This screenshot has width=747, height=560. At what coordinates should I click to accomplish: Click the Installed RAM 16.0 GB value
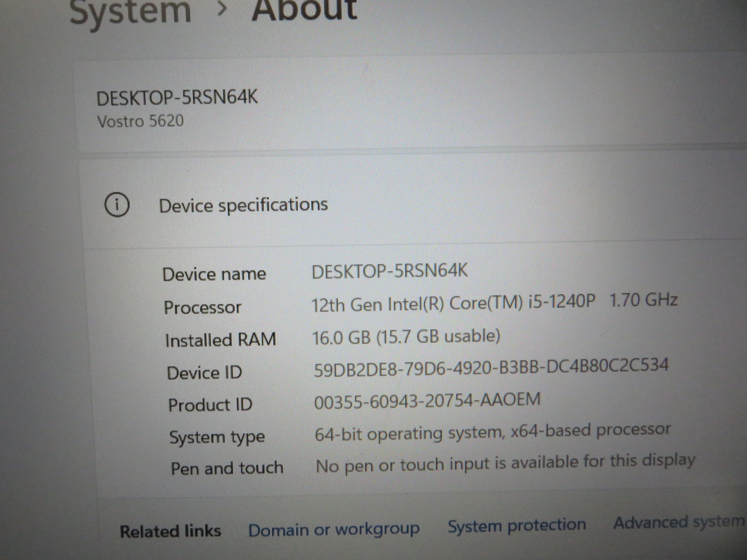[406, 337]
